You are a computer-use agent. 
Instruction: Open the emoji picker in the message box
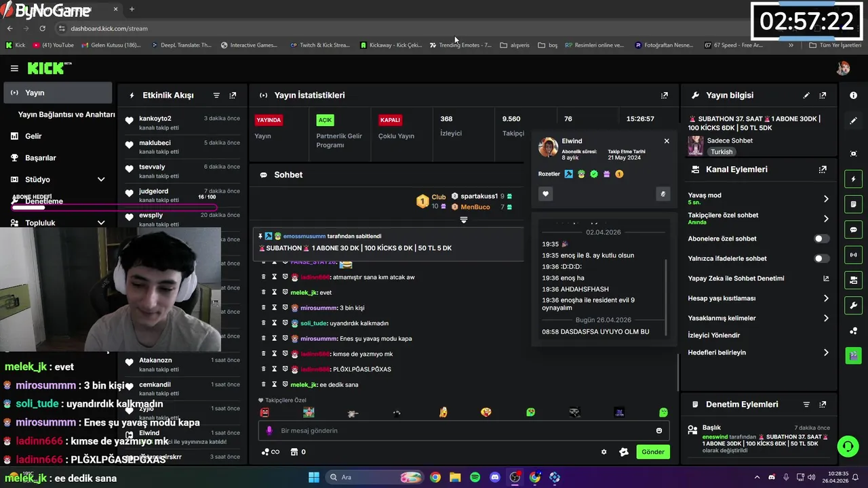tap(659, 430)
